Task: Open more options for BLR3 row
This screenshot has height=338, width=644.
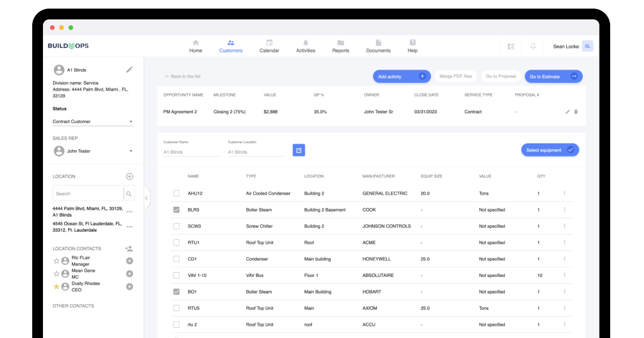Action: pos(565,210)
